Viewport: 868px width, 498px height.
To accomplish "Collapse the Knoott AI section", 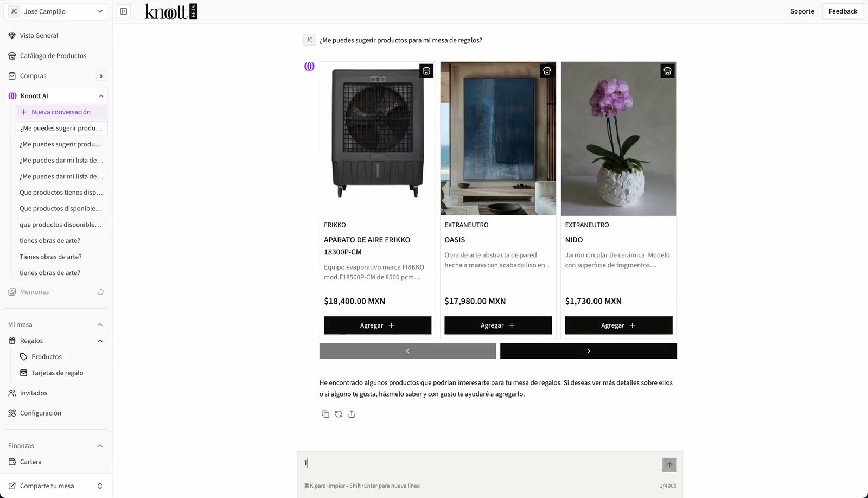I will pos(101,96).
